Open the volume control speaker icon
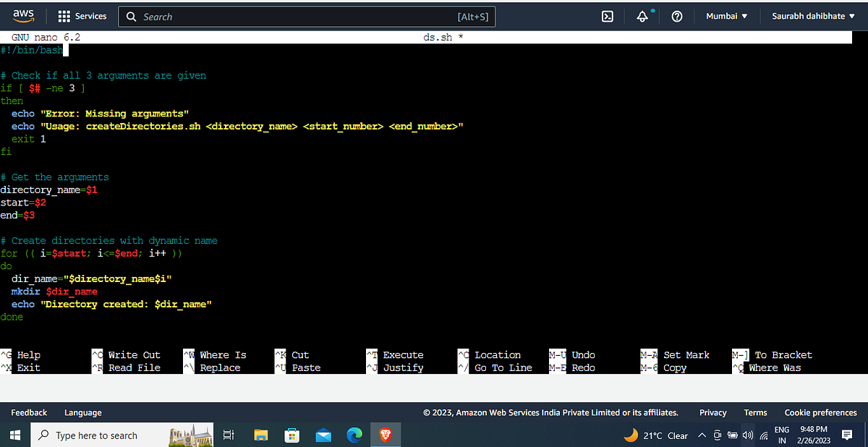868x447 pixels. 747,435
